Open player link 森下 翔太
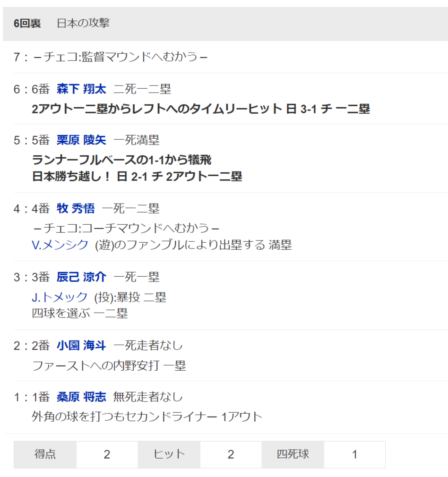This screenshot has height=477, width=448. click(x=81, y=89)
